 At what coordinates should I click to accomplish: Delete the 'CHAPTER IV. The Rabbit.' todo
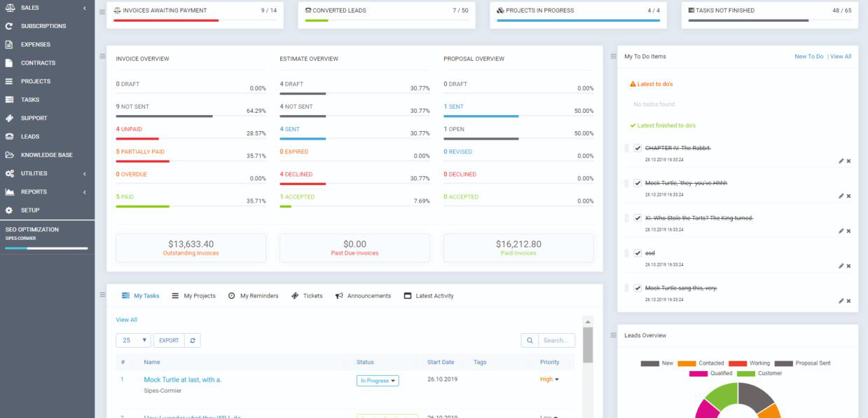[848, 161]
